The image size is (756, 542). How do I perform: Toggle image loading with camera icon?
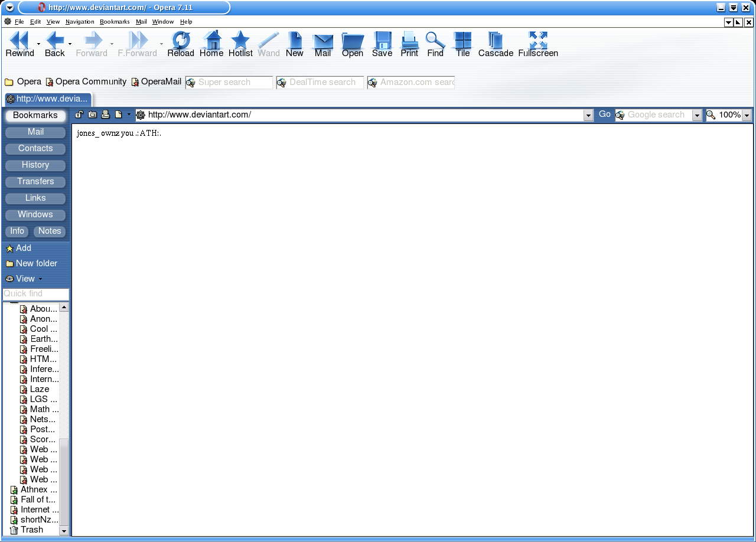click(x=93, y=115)
